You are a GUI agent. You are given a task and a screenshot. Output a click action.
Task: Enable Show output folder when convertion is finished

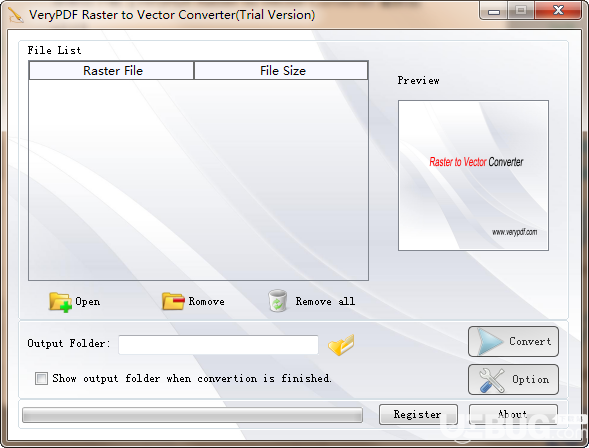pyautogui.click(x=41, y=378)
